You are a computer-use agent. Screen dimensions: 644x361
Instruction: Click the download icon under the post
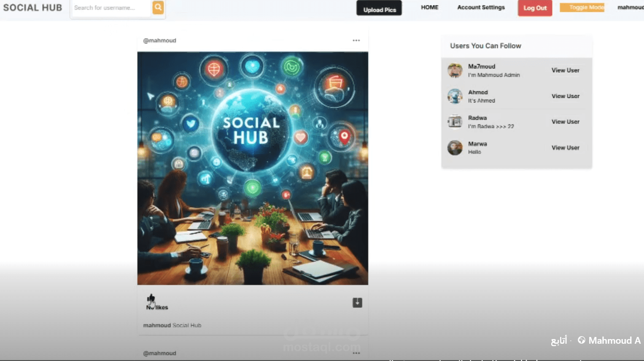pyautogui.click(x=357, y=303)
